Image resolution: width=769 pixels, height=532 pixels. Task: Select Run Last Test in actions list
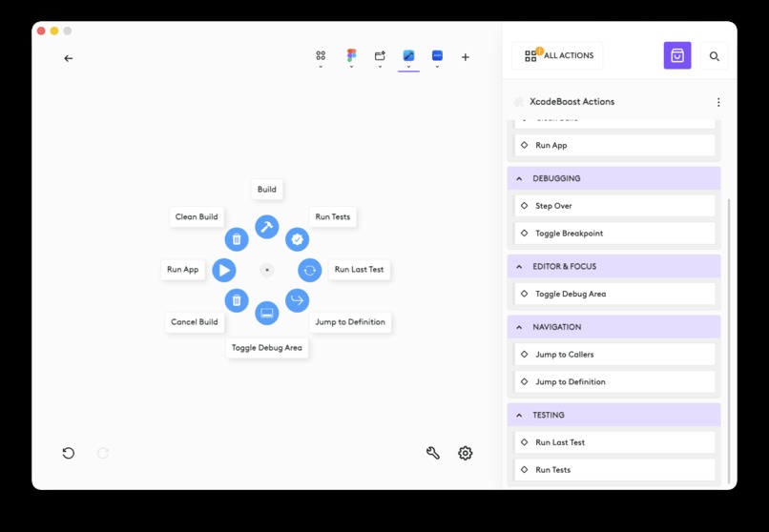pyautogui.click(x=615, y=442)
